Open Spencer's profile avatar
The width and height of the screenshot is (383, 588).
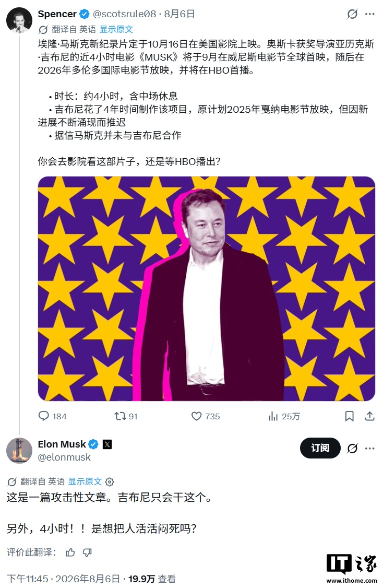[x=19, y=20]
